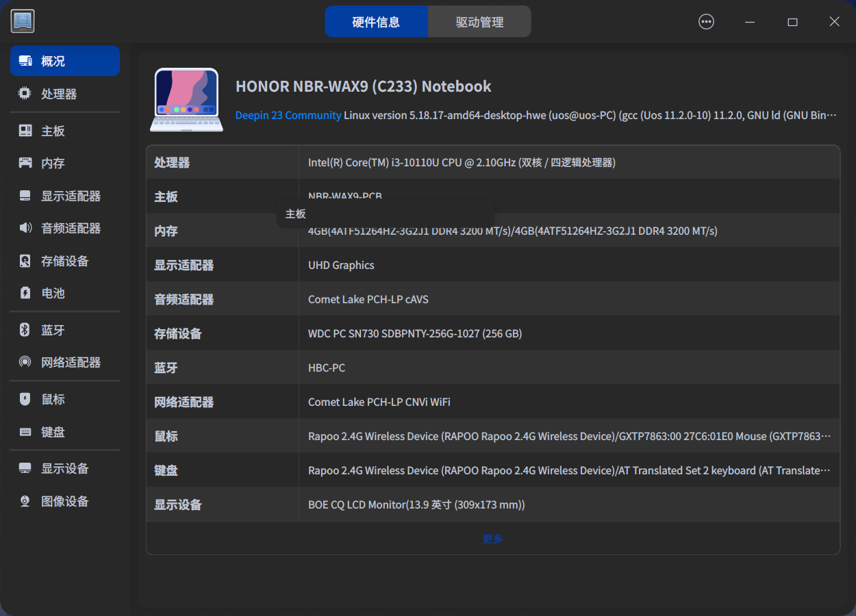Click the 主板 row label in the table
856x616 pixels.
166,196
